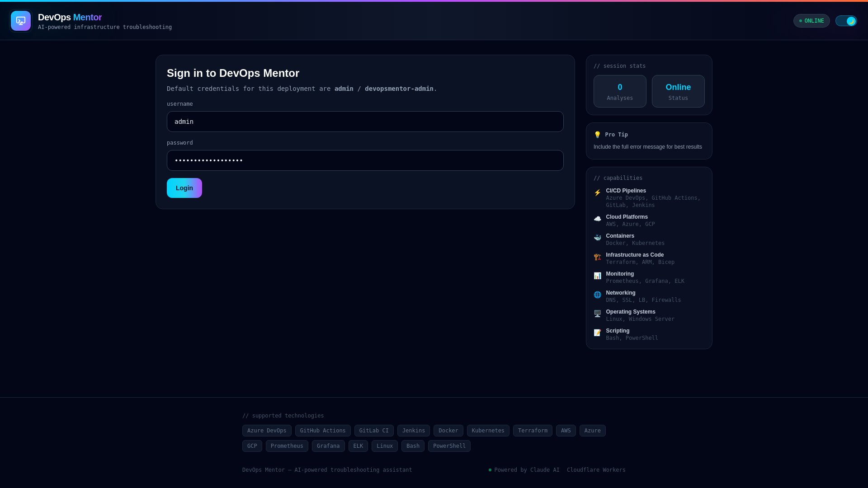Click the Analyses count stat card
The height and width of the screenshot is (488, 868).
click(620, 91)
